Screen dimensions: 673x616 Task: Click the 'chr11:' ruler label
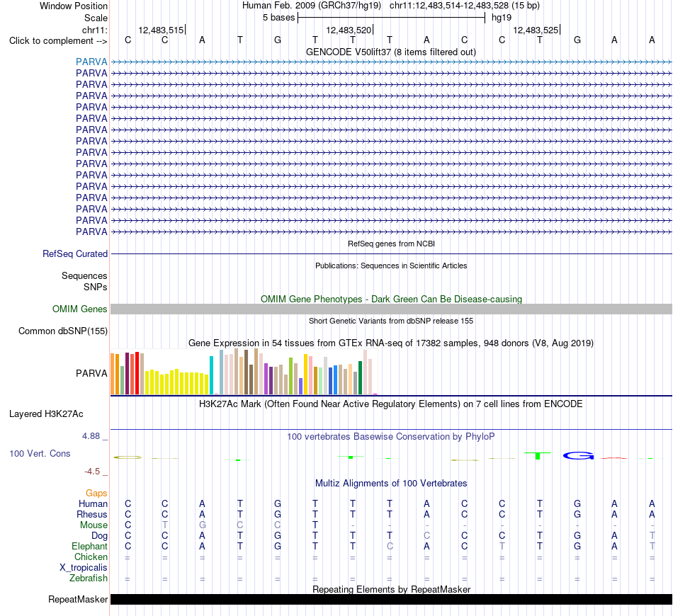94,30
